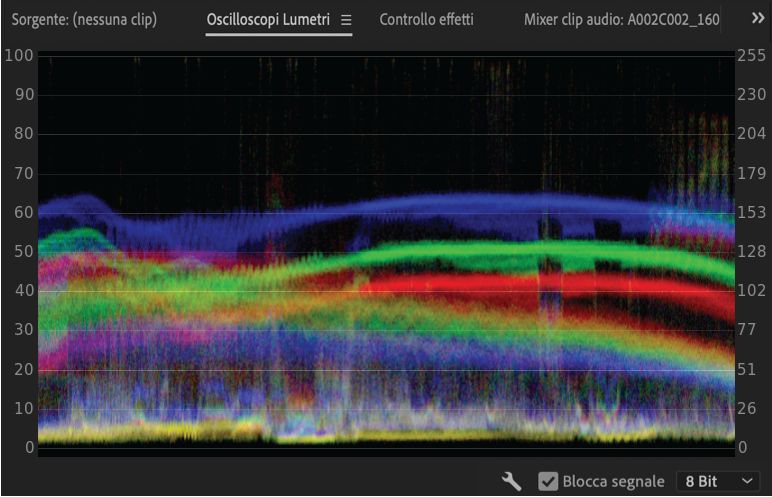The height and width of the screenshot is (497, 772).
Task: Click the 100 IRE scale label
Action: pyautogui.click(x=19, y=55)
